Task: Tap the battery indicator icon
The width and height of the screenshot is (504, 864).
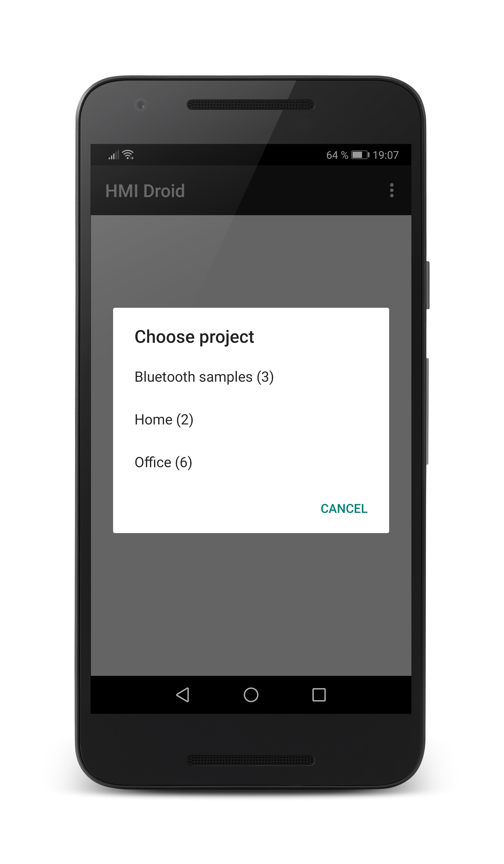Action: tap(360, 155)
